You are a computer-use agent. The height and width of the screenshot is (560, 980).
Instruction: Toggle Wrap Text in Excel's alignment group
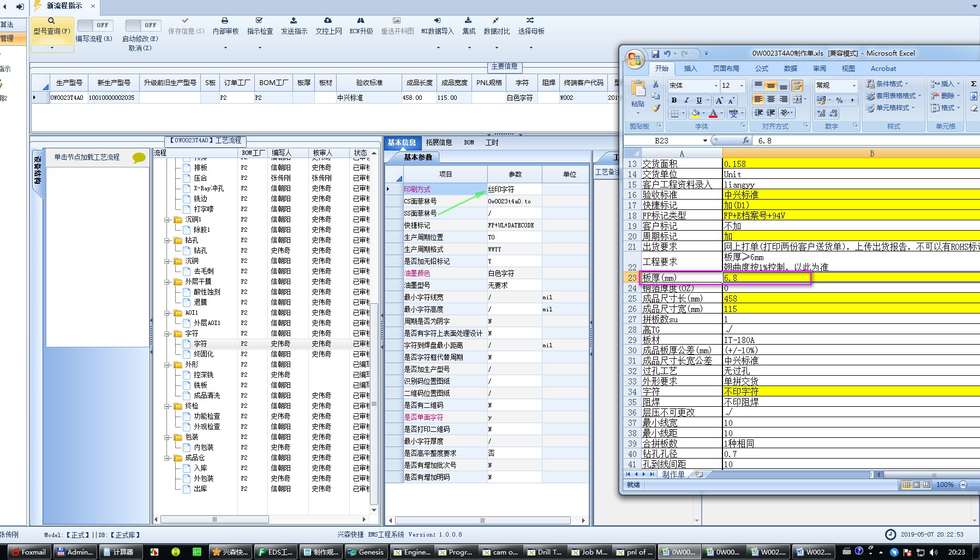(797, 86)
